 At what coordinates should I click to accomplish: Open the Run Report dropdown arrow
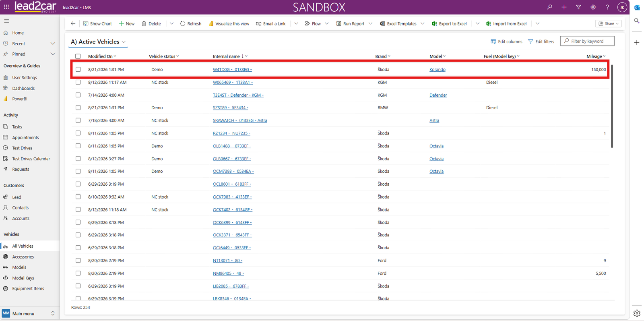point(370,24)
